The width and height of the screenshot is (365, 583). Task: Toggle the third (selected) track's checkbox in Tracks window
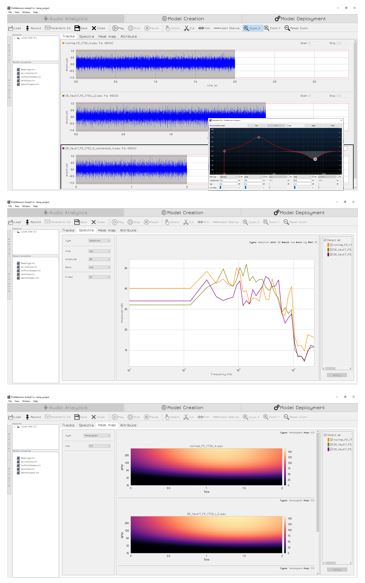(63, 148)
